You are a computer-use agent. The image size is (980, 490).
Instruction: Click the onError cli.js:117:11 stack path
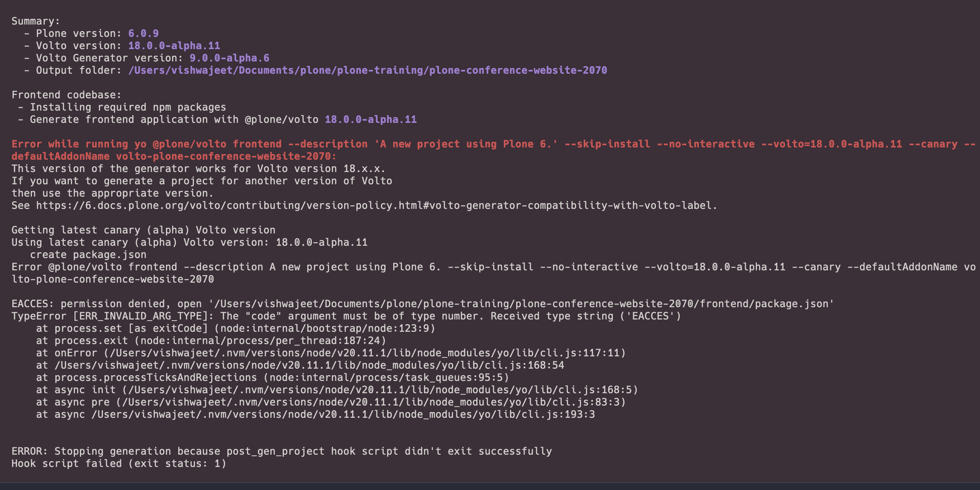tap(364, 353)
